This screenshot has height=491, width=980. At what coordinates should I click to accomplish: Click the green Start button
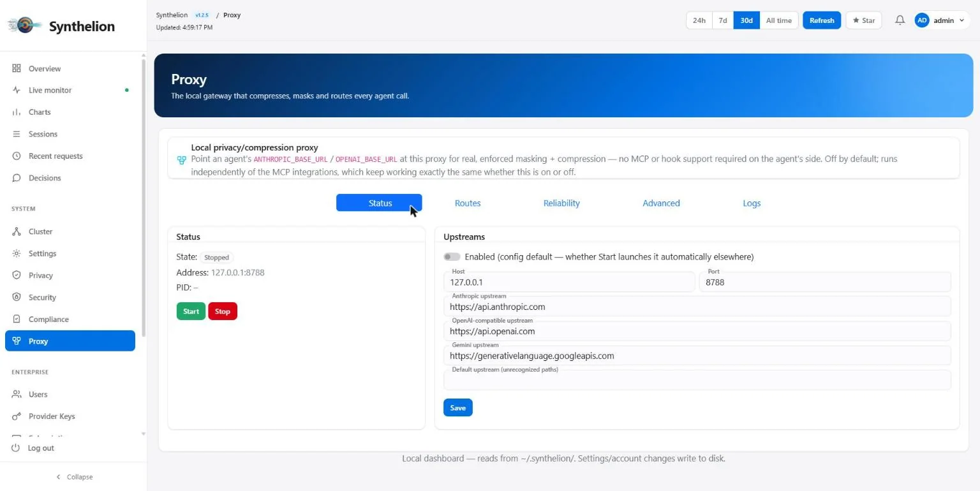pos(191,311)
